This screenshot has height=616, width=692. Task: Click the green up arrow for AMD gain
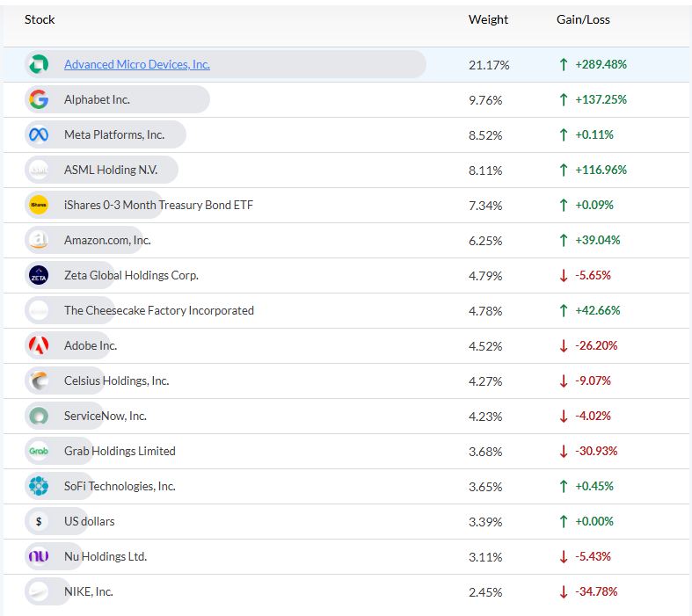coord(563,64)
